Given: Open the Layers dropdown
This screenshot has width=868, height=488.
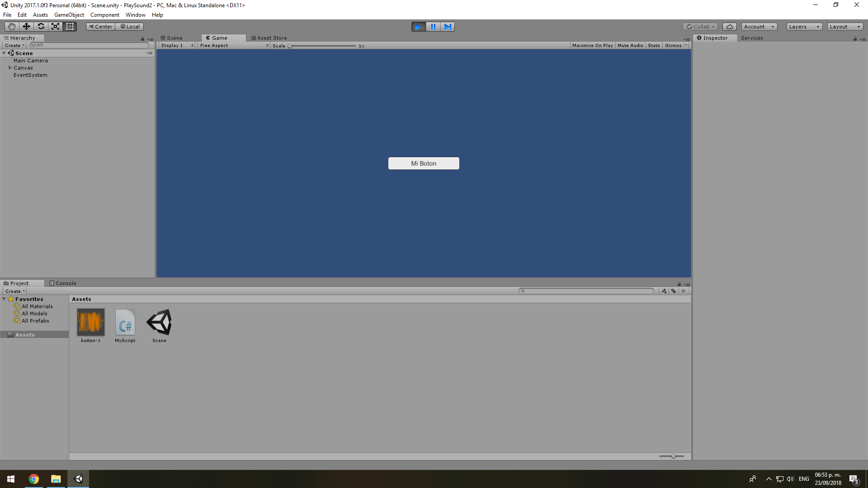Looking at the screenshot, I should pyautogui.click(x=804, y=27).
